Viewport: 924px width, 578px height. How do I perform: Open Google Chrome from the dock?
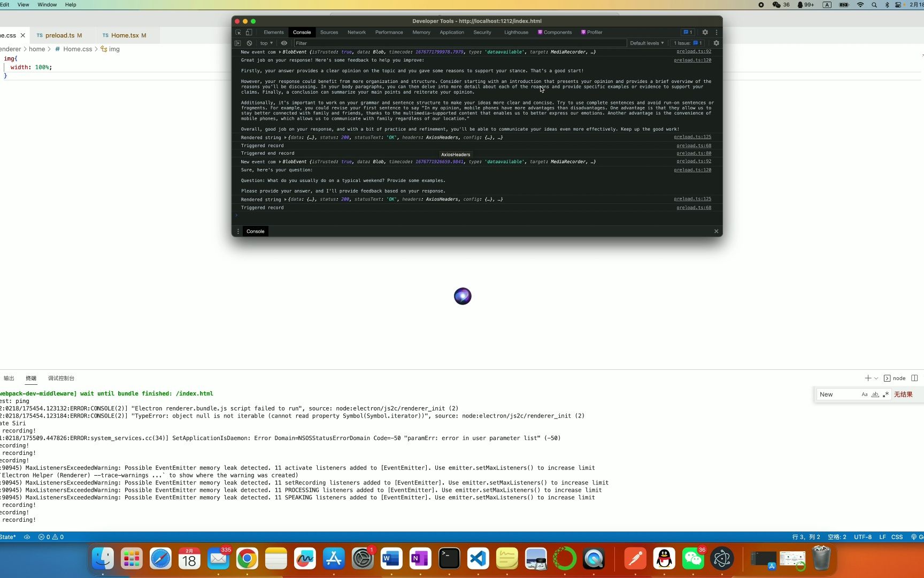(x=247, y=559)
